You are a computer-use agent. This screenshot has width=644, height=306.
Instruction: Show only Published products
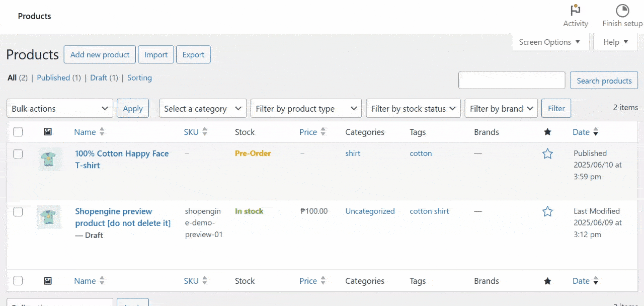click(x=53, y=78)
